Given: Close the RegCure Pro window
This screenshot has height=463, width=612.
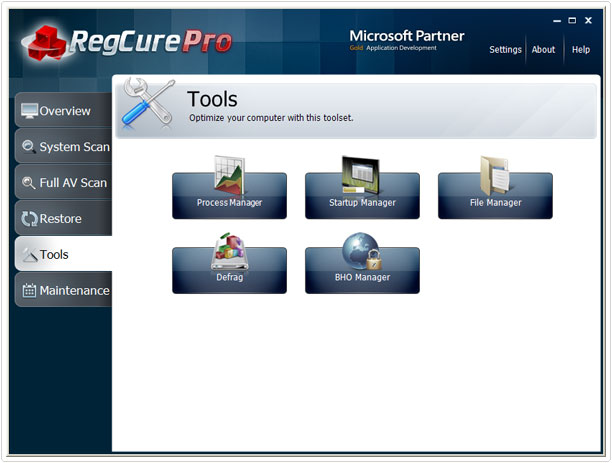Looking at the screenshot, I should click(588, 21).
